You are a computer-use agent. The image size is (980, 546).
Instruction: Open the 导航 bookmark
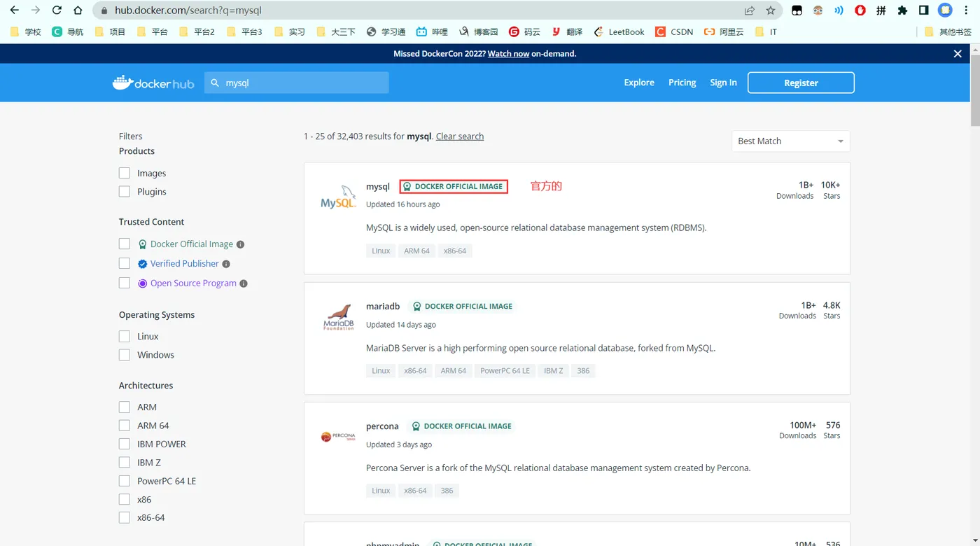point(68,31)
